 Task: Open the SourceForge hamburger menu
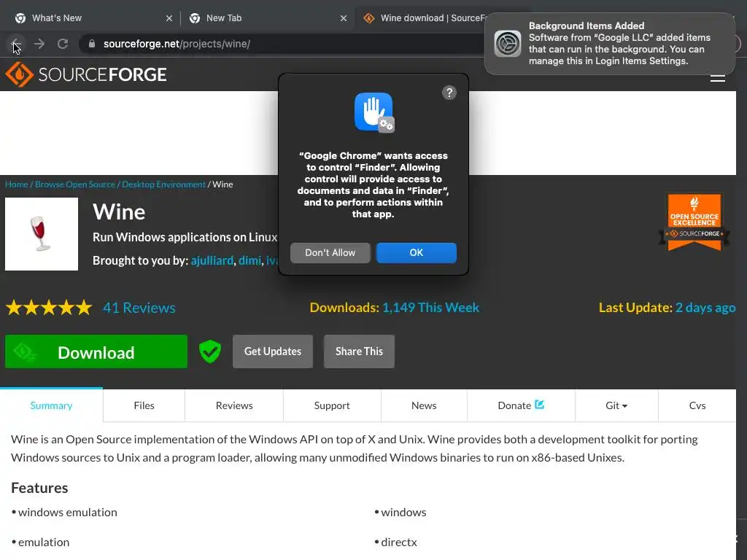click(x=718, y=77)
